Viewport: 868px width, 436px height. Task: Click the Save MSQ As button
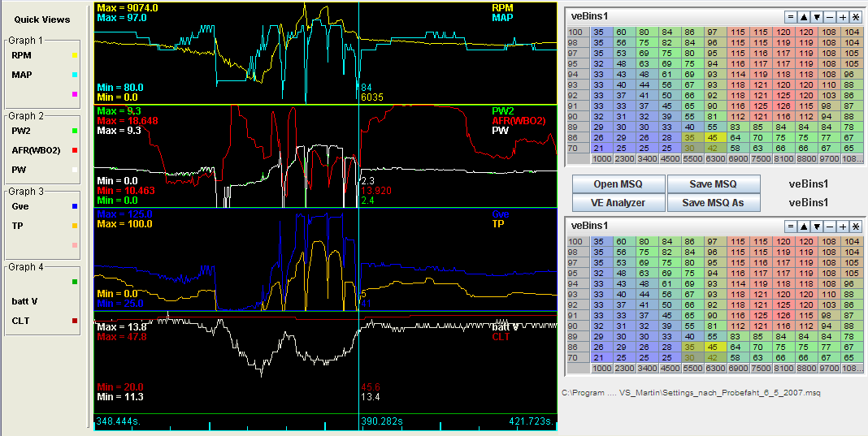pyautogui.click(x=712, y=203)
